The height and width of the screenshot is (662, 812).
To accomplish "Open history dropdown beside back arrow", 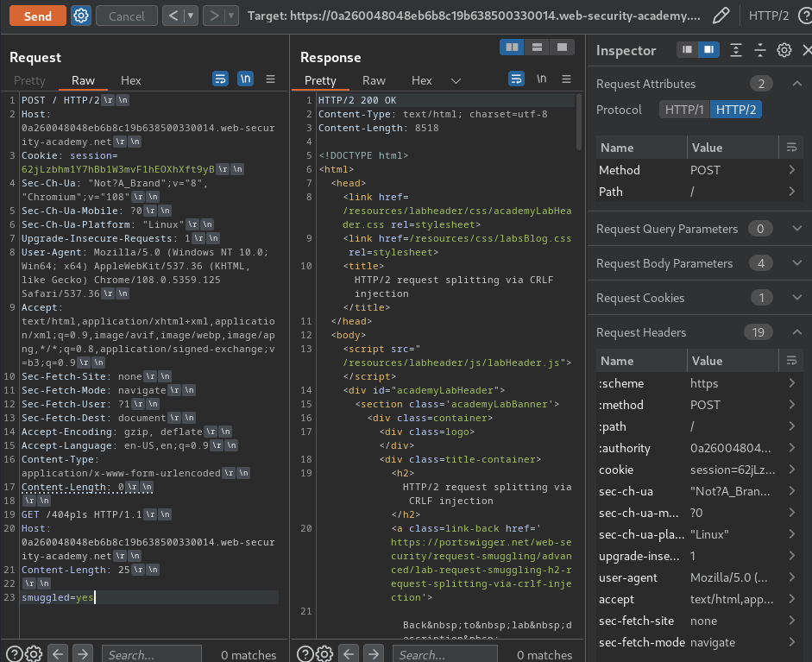I will pos(191,16).
